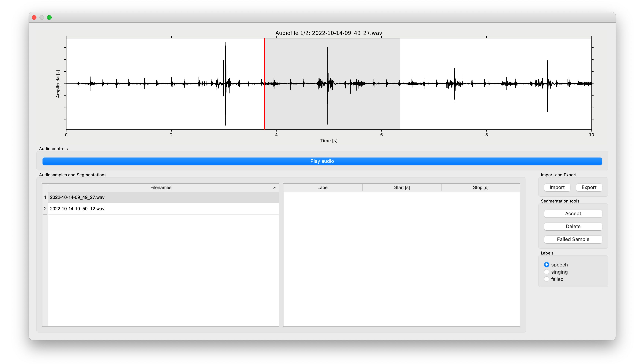The height and width of the screenshot is (364, 641).
Task: Accept the current segmentation
Action: pos(573,214)
